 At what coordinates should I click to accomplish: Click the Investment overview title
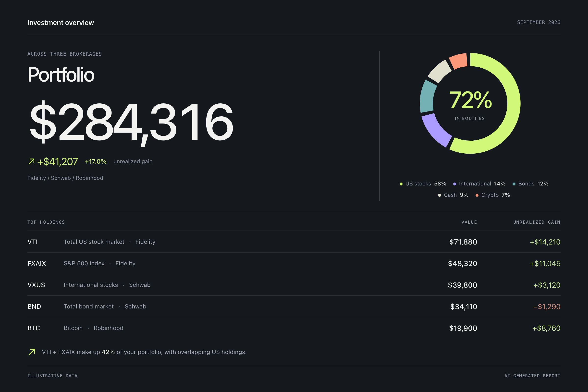pyautogui.click(x=61, y=23)
